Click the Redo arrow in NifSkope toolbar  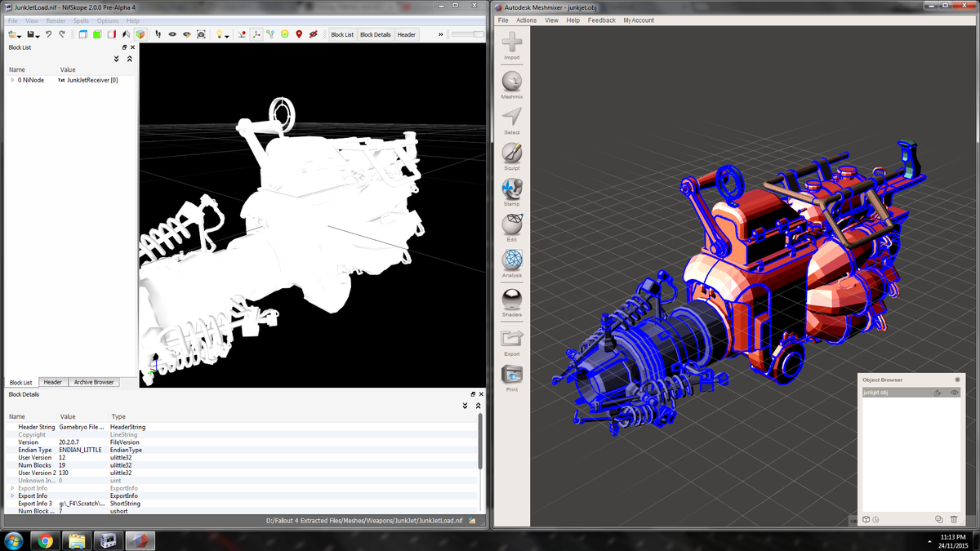click(x=62, y=34)
